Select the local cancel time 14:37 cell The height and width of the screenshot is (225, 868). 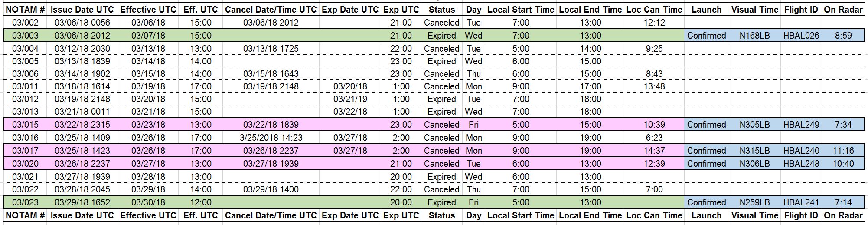point(654,151)
